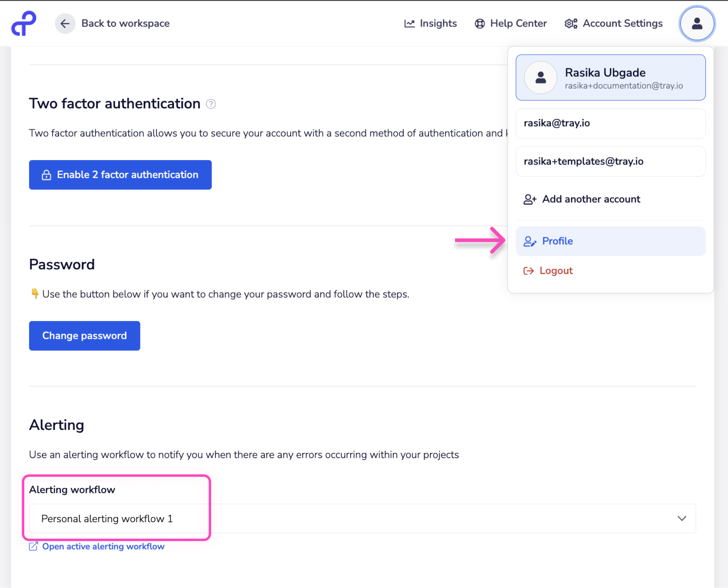Click the profile avatar in top right
The height and width of the screenshot is (588, 728).
[696, 23]
